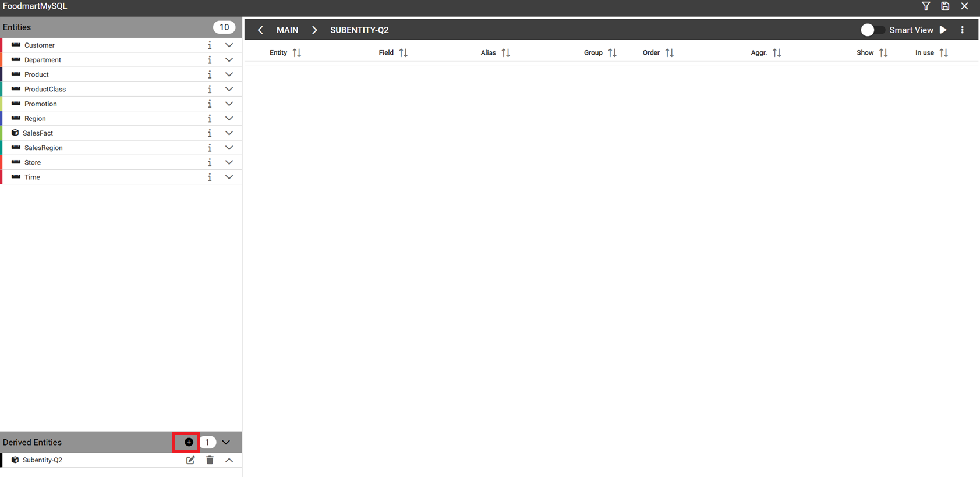The width and height of the screenshot is (980, 477).
Task: Sort the table by Field column
Action: coord(404,53)
